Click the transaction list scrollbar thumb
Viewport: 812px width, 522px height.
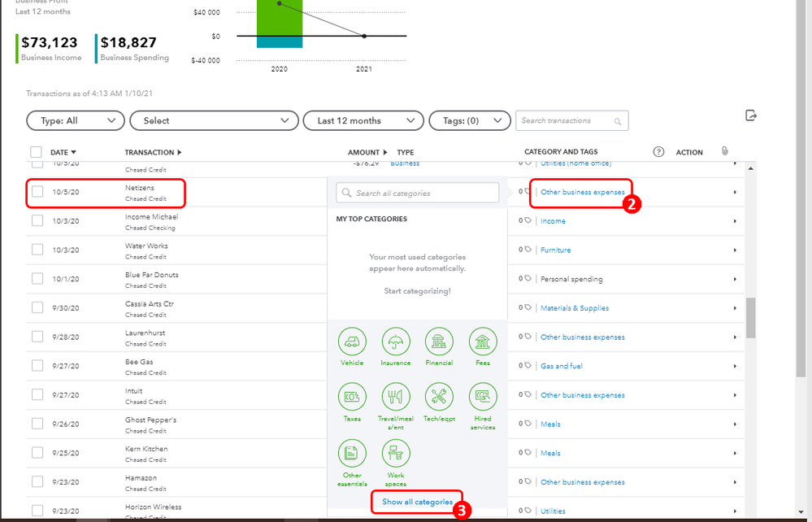point(750,318)
